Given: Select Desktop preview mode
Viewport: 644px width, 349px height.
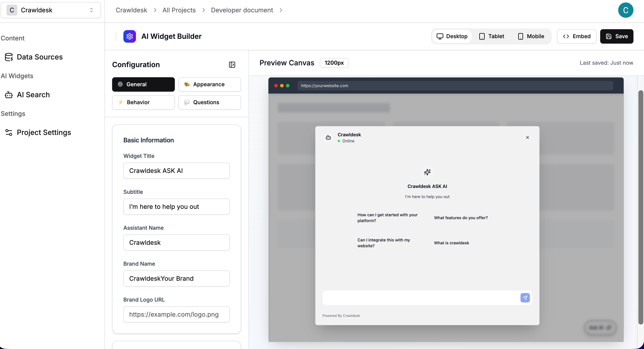Looking at the screenshot, I should [x=452, y=36].
